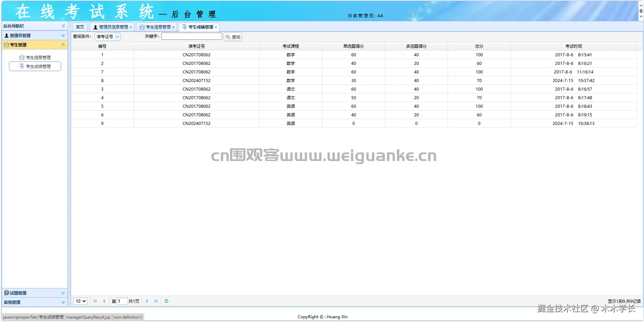
Task: Run the 查询 search button
Action: [x=233, y=37]
